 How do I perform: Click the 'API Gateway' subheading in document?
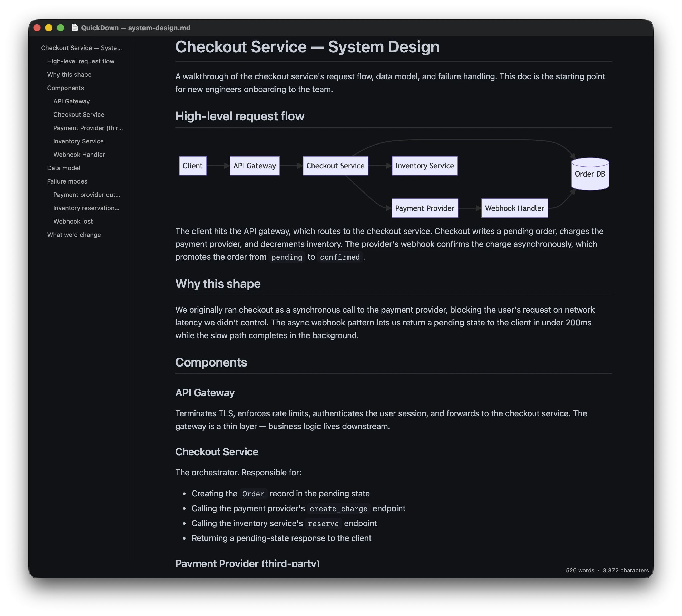pos(205,393)
